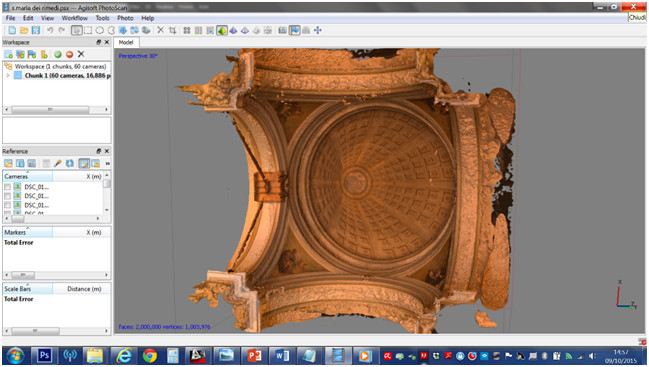
Task: Toggle the highlighted view-estimated button in Reference
Action: (84, 163)
